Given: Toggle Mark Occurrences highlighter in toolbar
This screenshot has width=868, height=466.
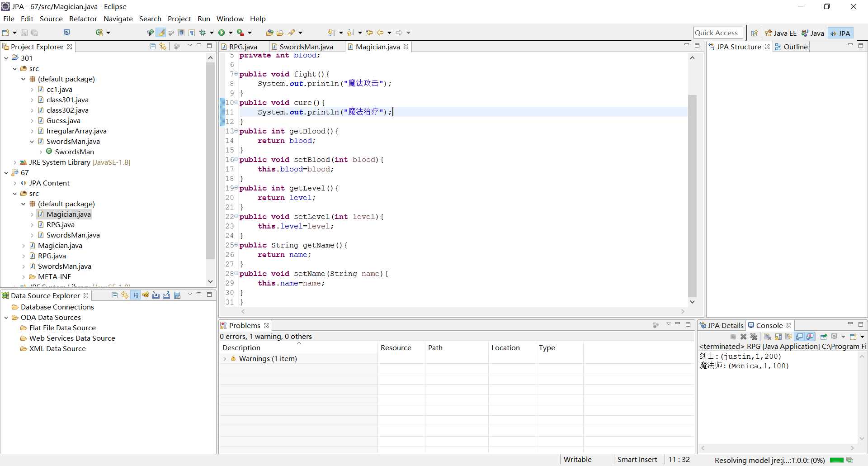Looking at the screenshot, I should click(161, 33).
